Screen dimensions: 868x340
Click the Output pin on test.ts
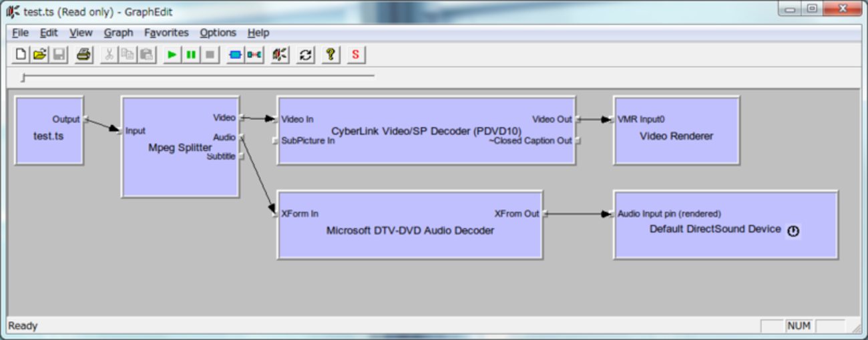(85, 120)
